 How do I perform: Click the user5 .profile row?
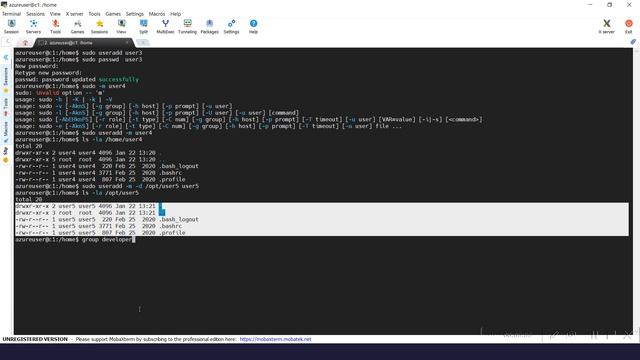100,233
